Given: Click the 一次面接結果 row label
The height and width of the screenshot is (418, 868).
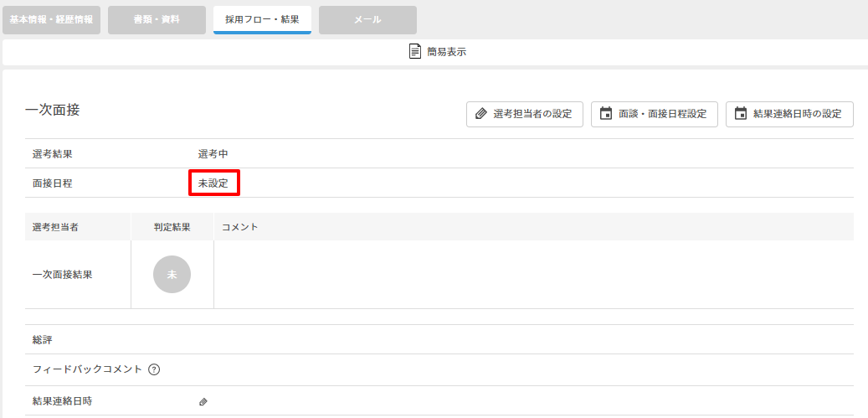Looking at the screenshot, I should (x=62, y=275).
